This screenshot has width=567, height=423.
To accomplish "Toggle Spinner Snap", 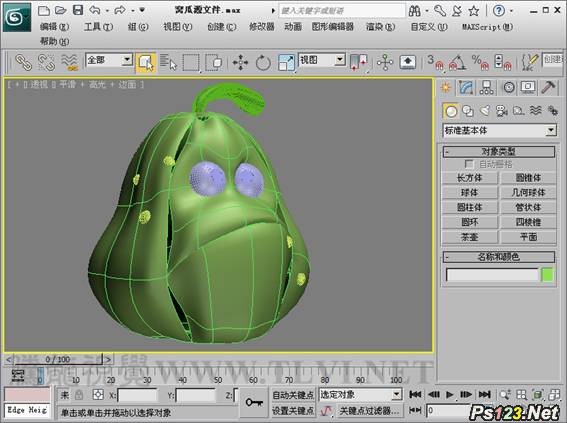I will coord(503,63).
